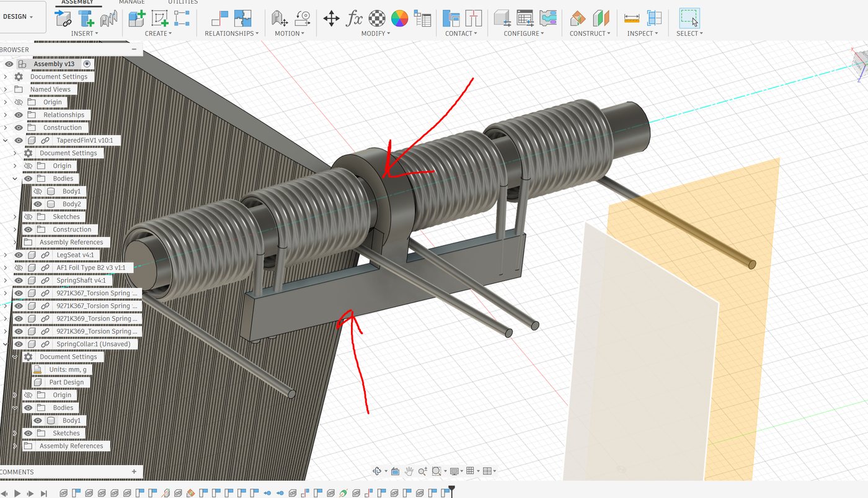Show the AF1 Foil Type B2 component
The width and height of the screenshot is (868, 498).
[19, 268]
